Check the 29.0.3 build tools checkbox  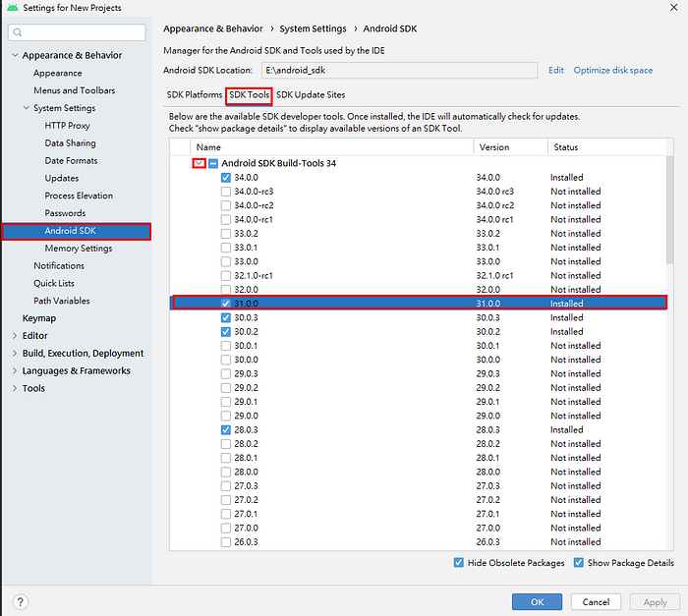pos(225,373)
